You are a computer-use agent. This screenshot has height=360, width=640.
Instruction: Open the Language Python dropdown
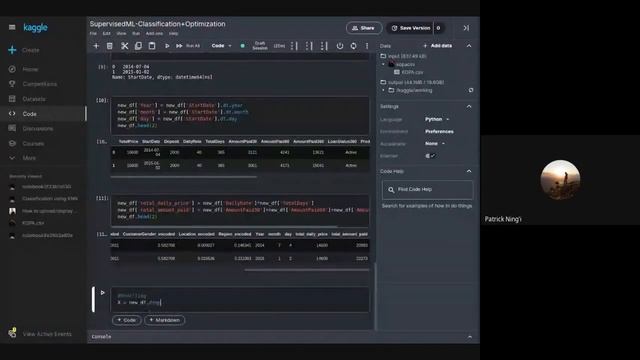click(437, 119)
